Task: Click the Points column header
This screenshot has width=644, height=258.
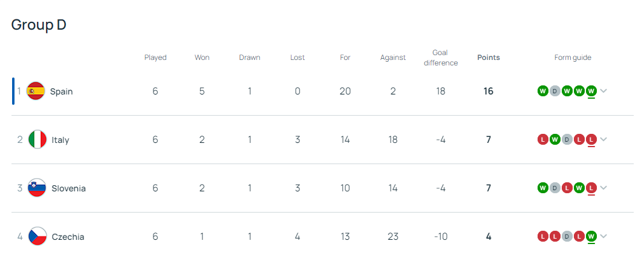Action: pyautogui.click(x=489, y=58)
